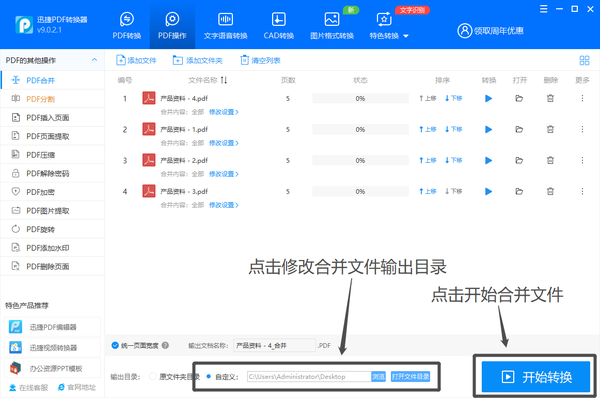Click the 开始转换 button
The height and width of the screenshot is (398, 600).
tap(536, 377)
